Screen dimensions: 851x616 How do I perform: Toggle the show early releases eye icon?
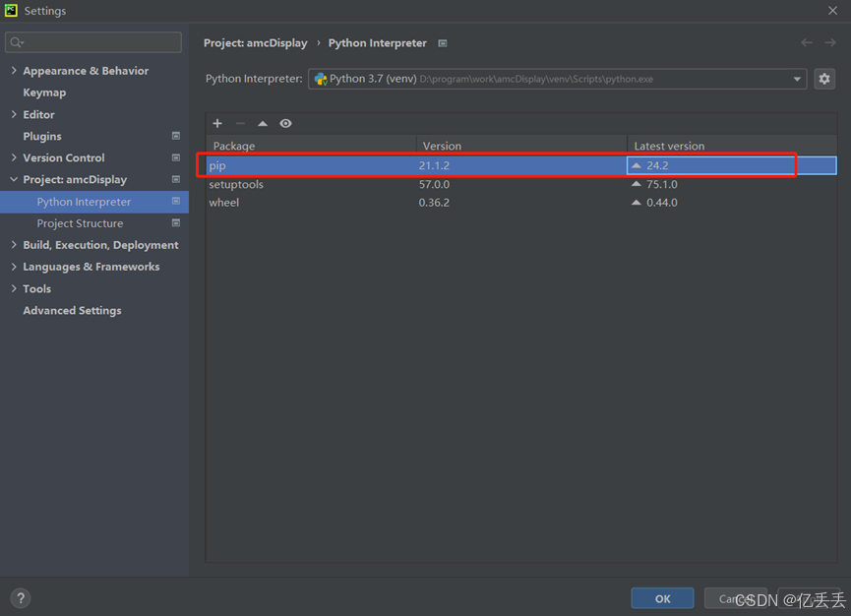pos(285,124)
